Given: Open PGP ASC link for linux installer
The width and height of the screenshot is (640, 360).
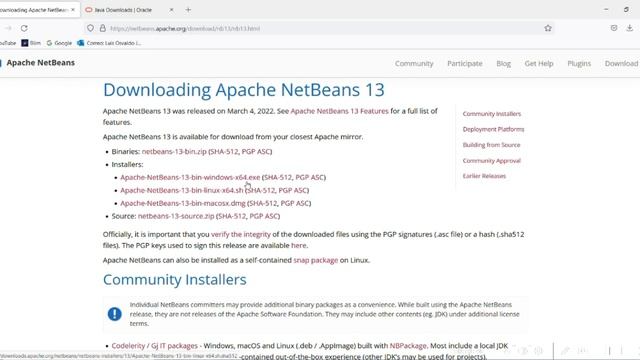Looking at the screenshot, I should pyautogui.click(x=293, y=190).
